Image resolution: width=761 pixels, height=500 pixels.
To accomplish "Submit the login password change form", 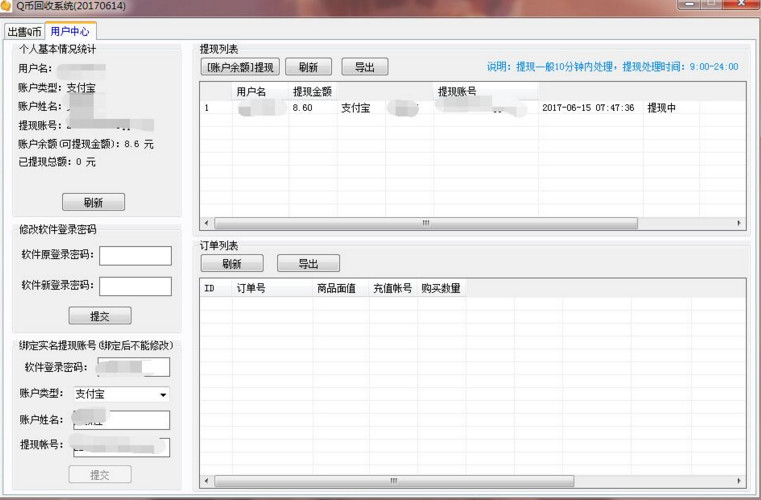I will tap(99, 316).
